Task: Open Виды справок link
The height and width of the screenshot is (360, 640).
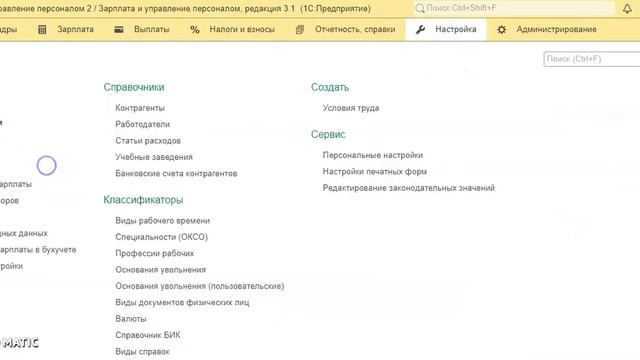Action: (142, 351)
